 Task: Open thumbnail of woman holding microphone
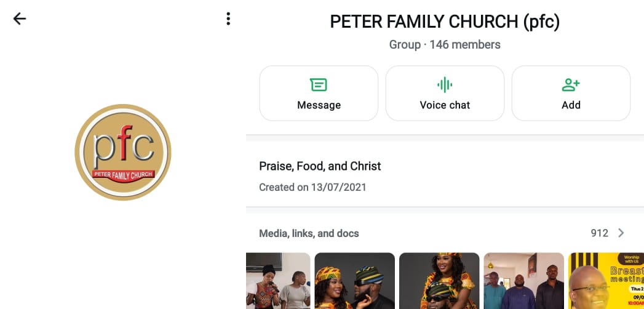(278, 281)
